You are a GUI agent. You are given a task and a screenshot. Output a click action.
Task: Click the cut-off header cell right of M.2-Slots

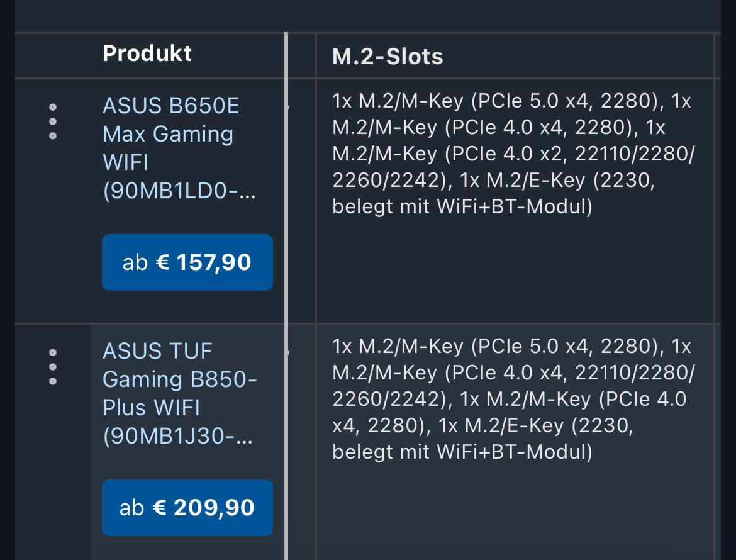coord(718,56)
